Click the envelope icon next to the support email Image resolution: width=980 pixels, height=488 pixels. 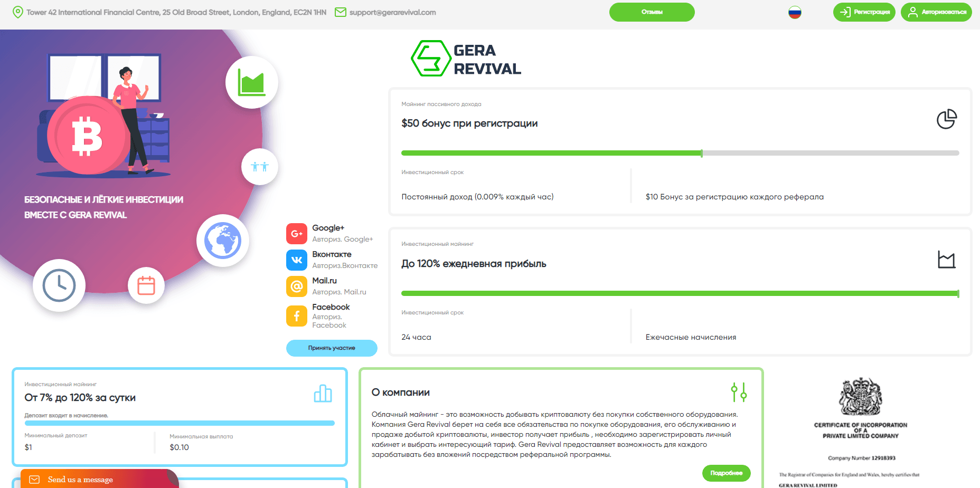341,12
